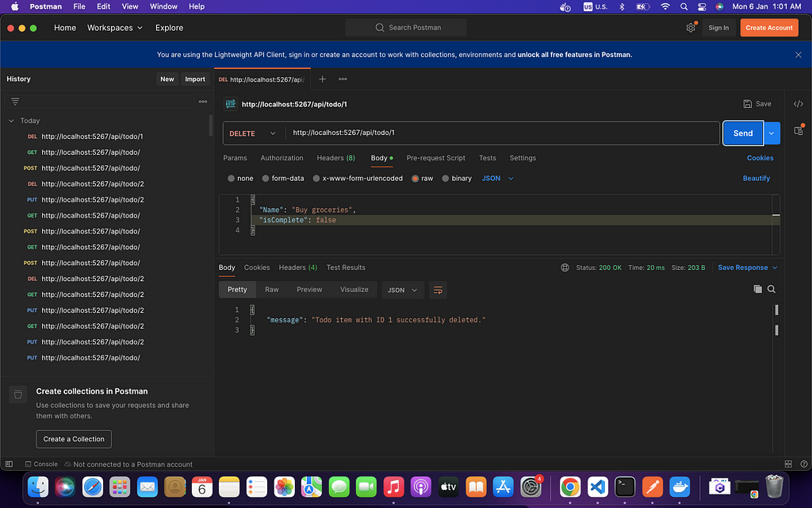Click Create a Collection button
This screenshot has width=812, height=508.
point(74,439)
